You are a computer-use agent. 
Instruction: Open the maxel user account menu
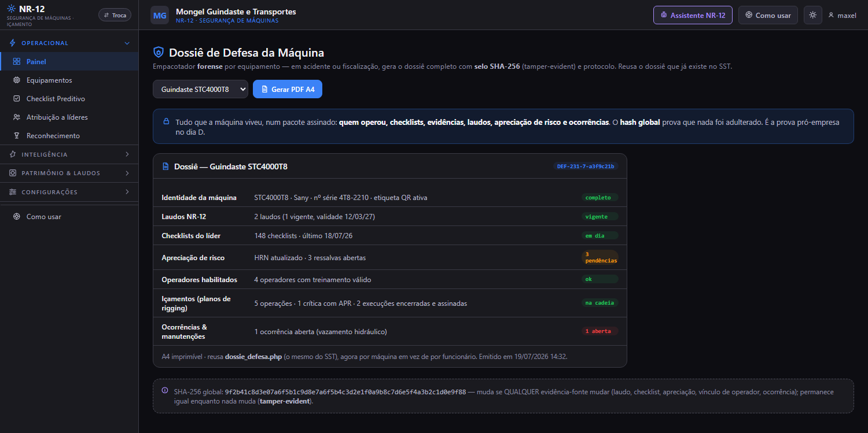[843, 16]
